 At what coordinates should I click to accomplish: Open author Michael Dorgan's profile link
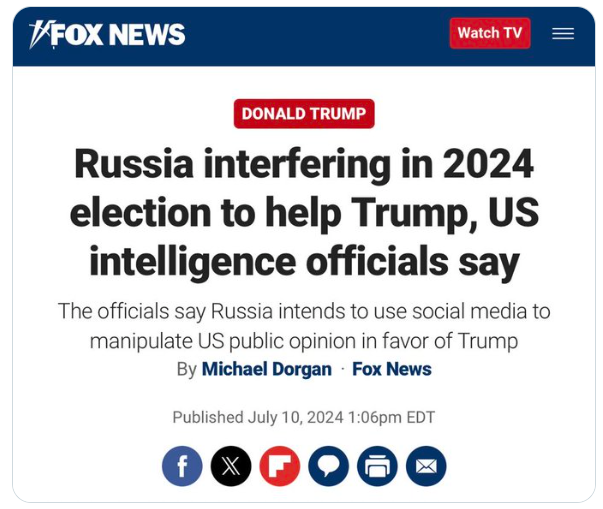pyautogui.click(x=266, y=369)
